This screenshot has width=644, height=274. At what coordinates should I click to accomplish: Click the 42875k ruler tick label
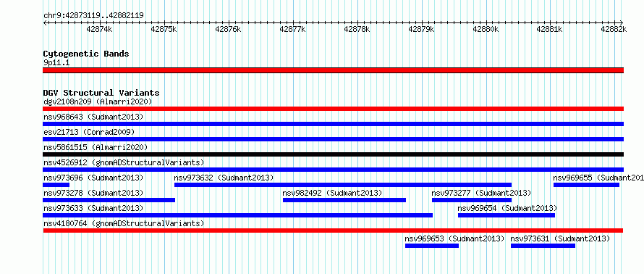[x=164, y=30]
